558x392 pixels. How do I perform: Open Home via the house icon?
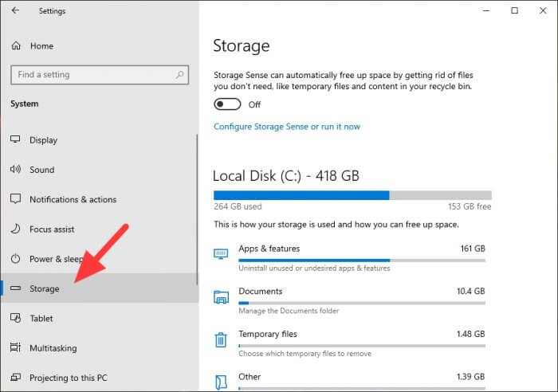pyautogui.click(x=16, y=46)
